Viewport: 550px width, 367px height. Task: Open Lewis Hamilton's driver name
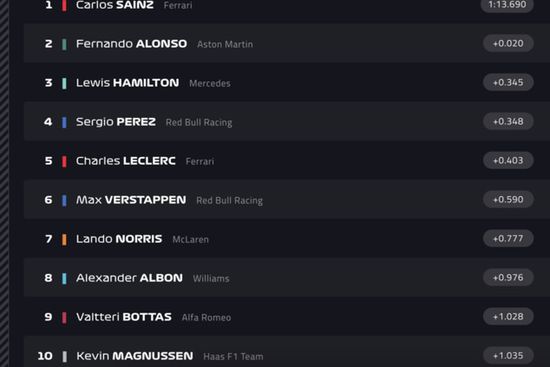[x=128, y=83]
